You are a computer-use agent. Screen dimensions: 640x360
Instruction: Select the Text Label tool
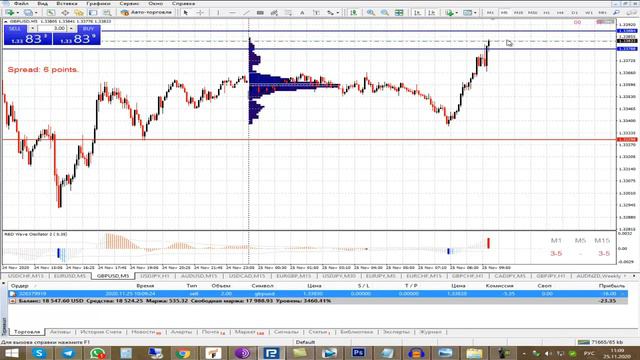click(316, 13)
